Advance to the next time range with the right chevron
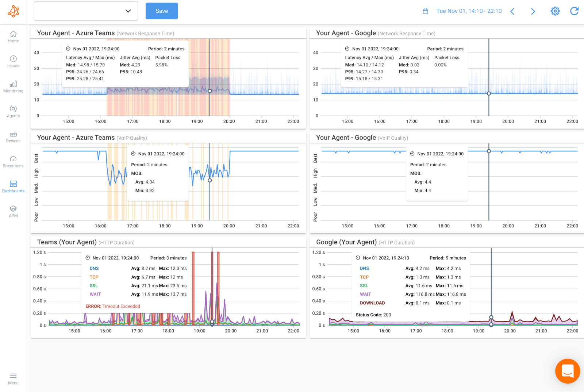Viewport: 584px width, 392px height. [533, 11]
